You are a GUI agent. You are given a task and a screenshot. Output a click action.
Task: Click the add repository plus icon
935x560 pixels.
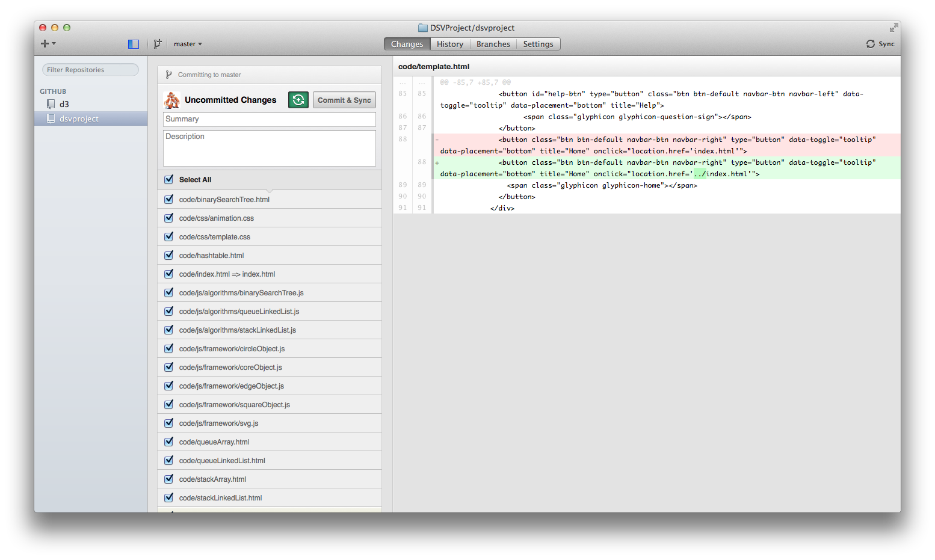(44, 43)
